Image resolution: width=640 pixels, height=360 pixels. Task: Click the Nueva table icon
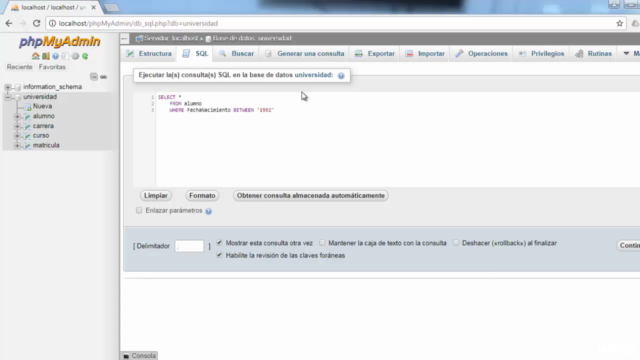click(x=27, y=107)
